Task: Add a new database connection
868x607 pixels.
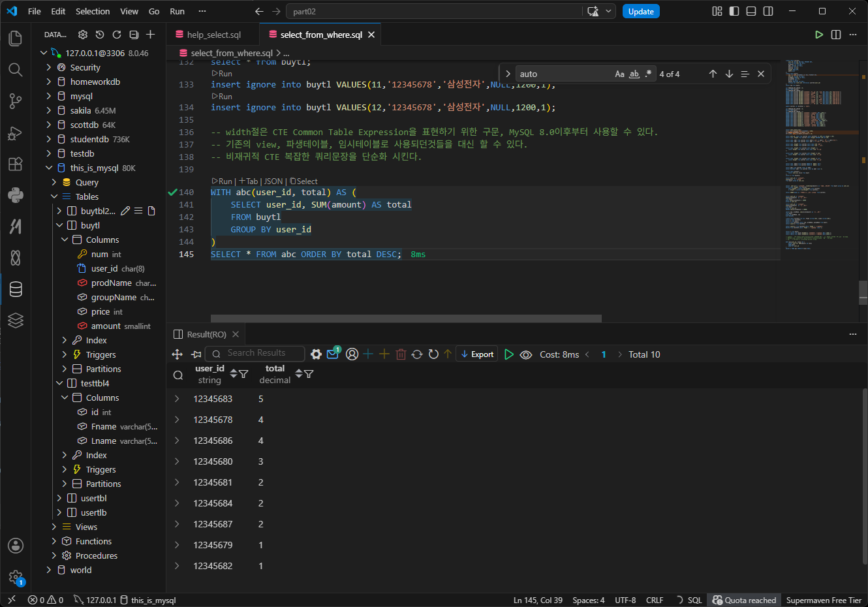Action: (x=151, y=35)
